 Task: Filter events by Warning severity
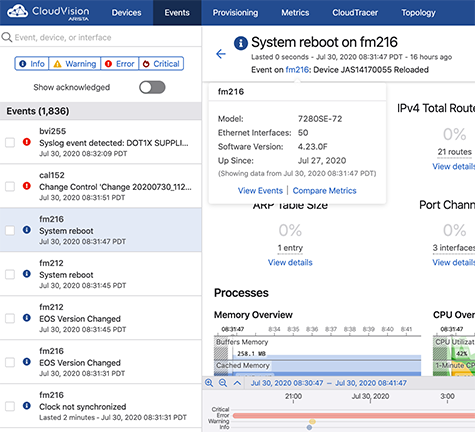(x=75, y=63)
